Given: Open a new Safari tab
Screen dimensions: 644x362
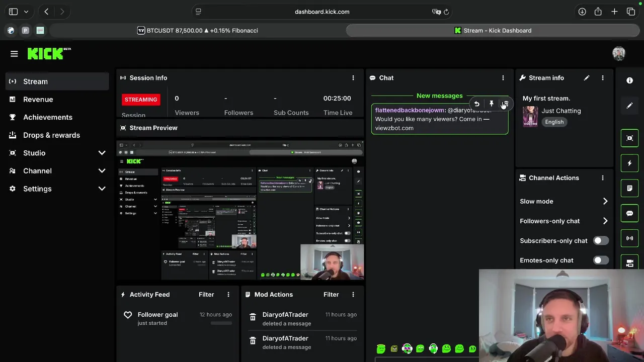Looking at the screenshot, I should click(x=614, y=12).
